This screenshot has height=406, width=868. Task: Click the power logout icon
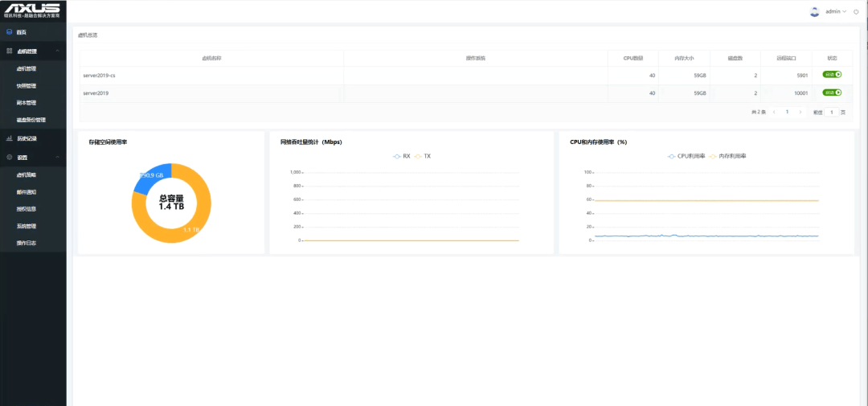tap(856, 12)
